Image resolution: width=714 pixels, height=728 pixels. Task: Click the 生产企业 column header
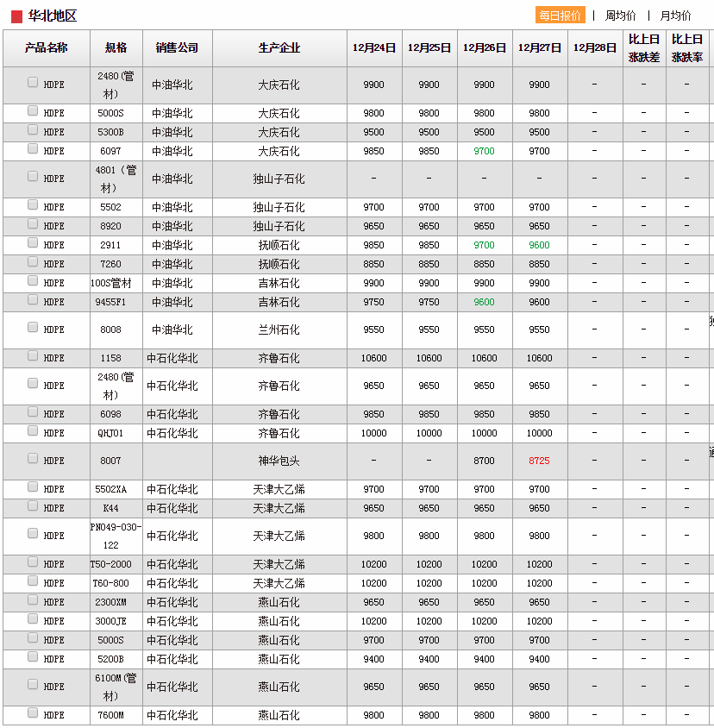pyautogui.click(x=279, y=47)
